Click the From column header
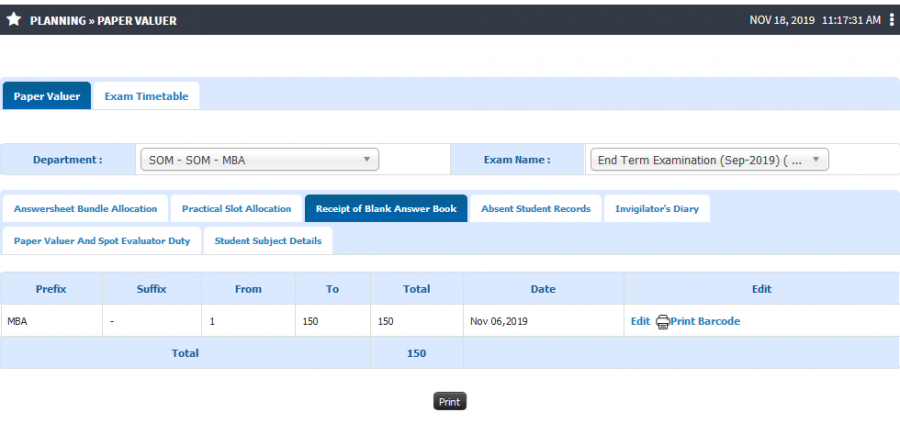 (x=248, y=289)
